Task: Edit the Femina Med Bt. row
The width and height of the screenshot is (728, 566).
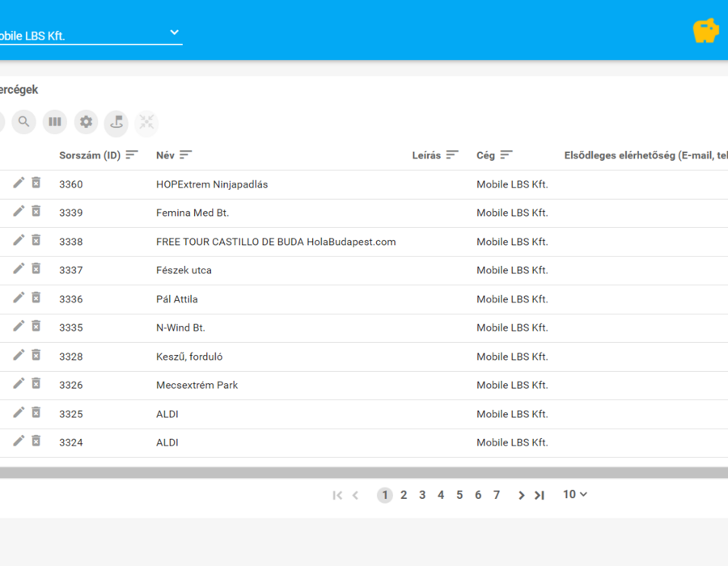Action: click(19, 212)
